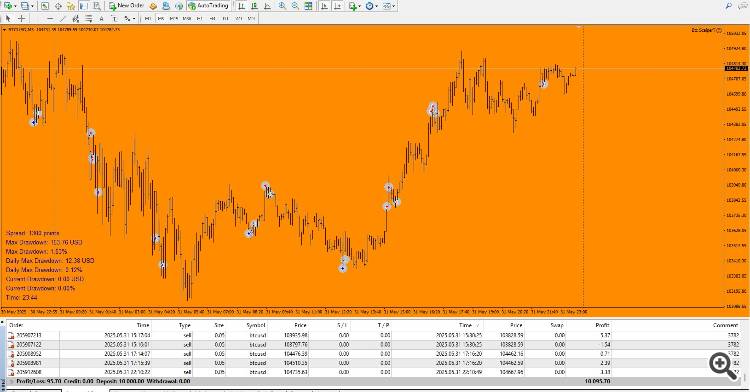This screenshot has width=750, height=392.
Task: Click the Spread points label on chart
Action: (33, 233)
